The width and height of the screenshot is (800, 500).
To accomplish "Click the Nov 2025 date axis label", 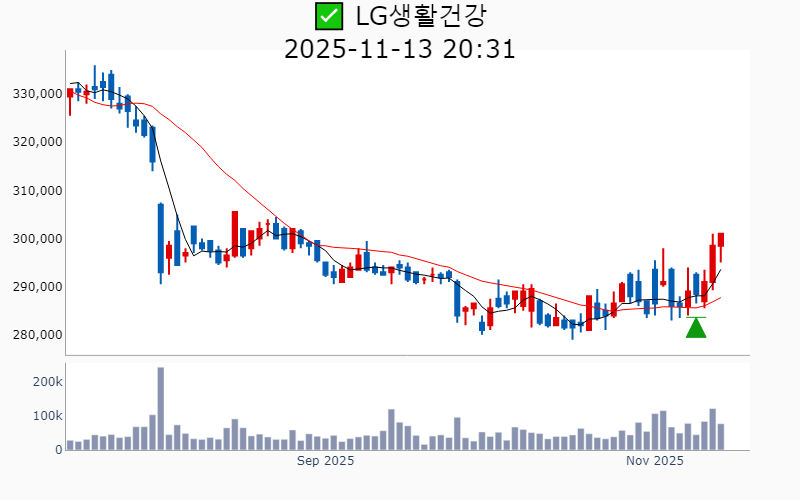I will (x=654, y=461).
